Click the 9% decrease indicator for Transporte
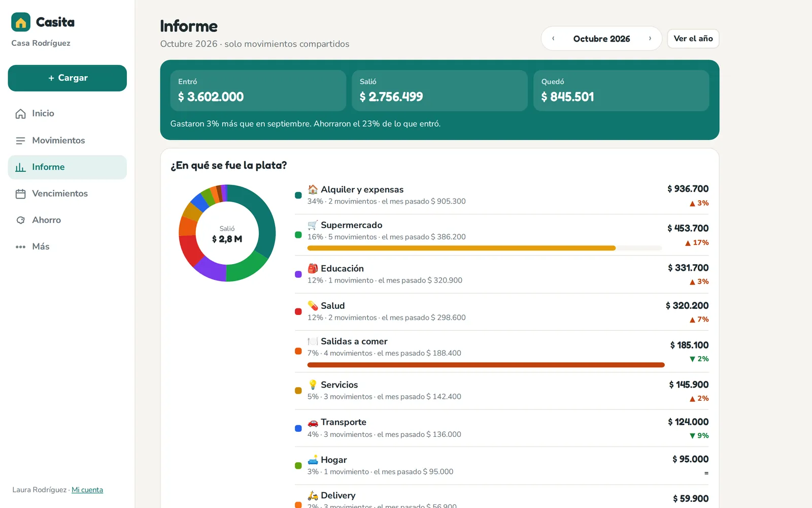The width and height of the screenshot is (812, 508). pyautogui.click(x=699, y=436)
